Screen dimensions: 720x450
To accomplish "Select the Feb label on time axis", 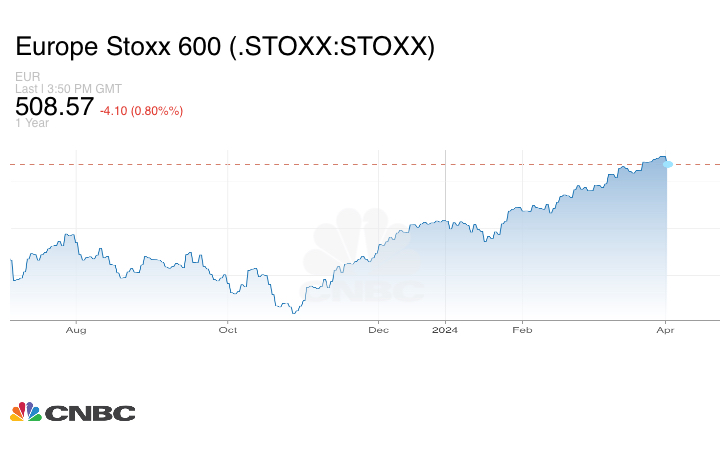I will tap(519, 329).
